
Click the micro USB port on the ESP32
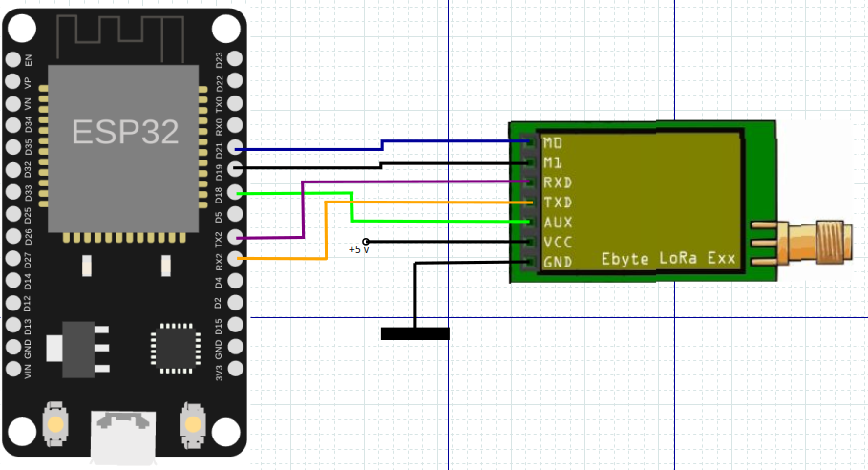123,438
